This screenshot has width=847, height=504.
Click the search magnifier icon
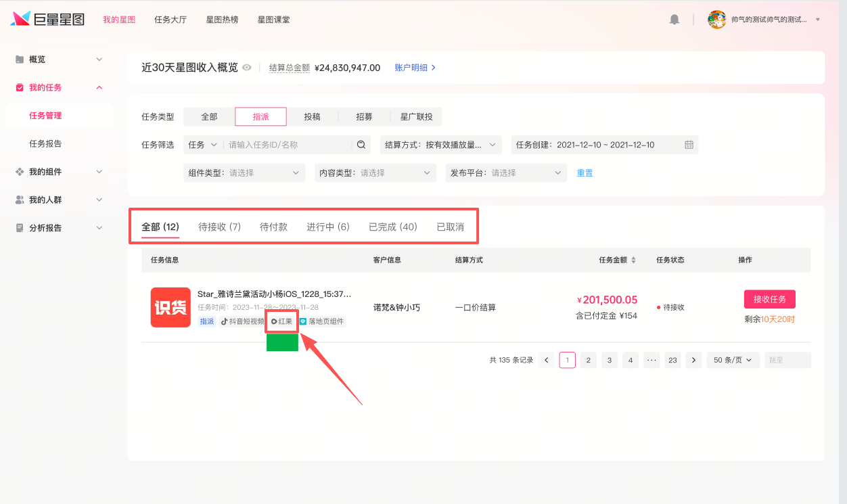coord(361,145)
